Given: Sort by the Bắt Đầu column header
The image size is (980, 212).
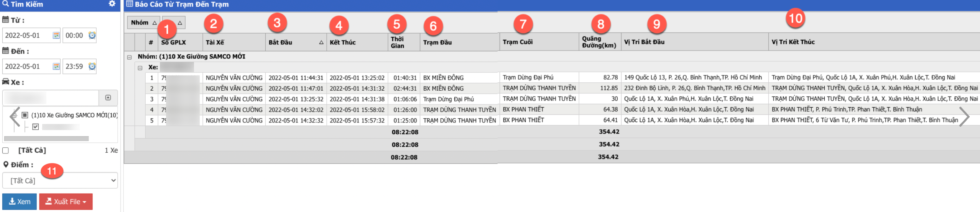Looking at the screenshot, I should (x=296, y=42).
